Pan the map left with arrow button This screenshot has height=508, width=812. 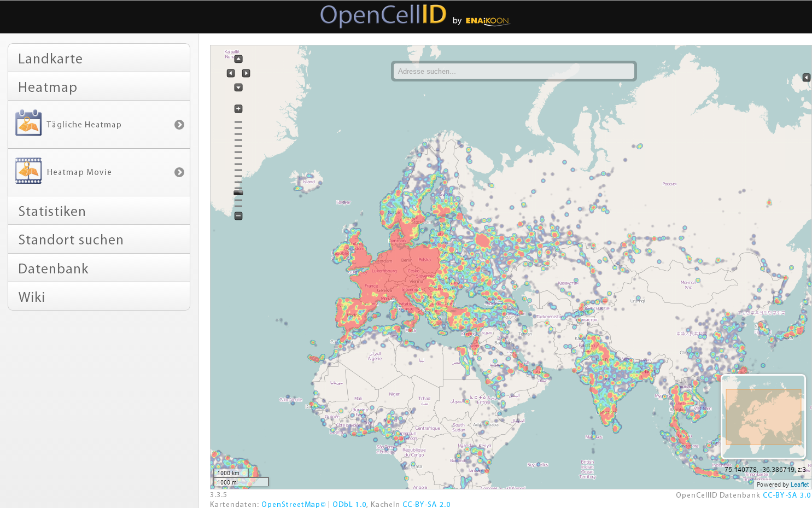[231, 73]
